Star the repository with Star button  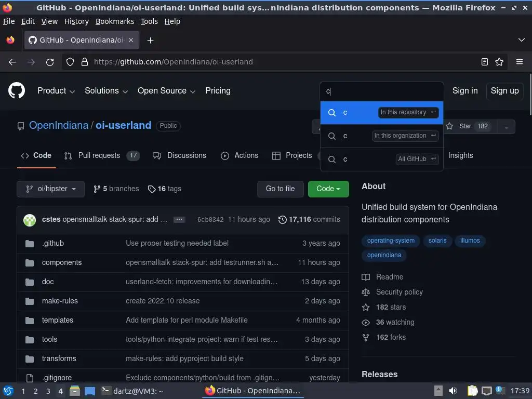click(471, 127)
